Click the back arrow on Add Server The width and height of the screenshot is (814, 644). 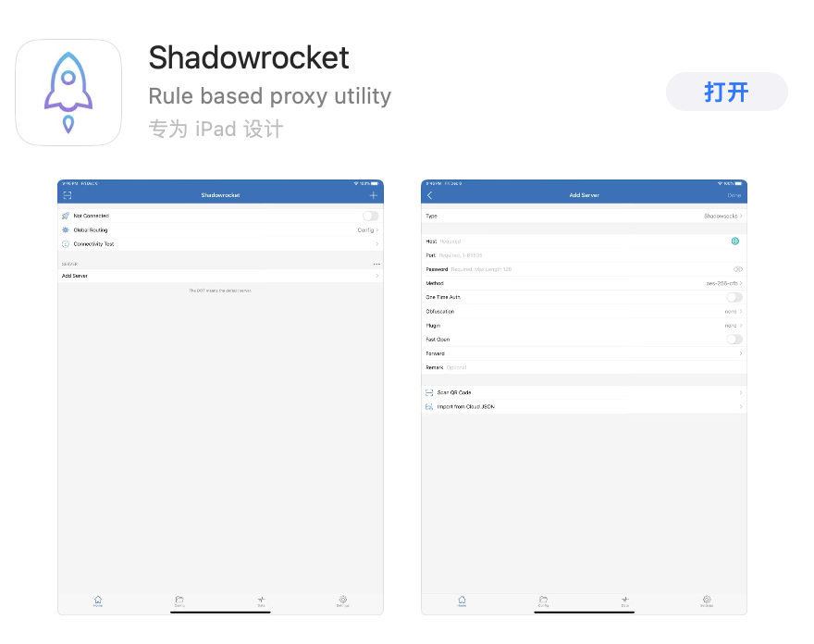coord(429,195)
